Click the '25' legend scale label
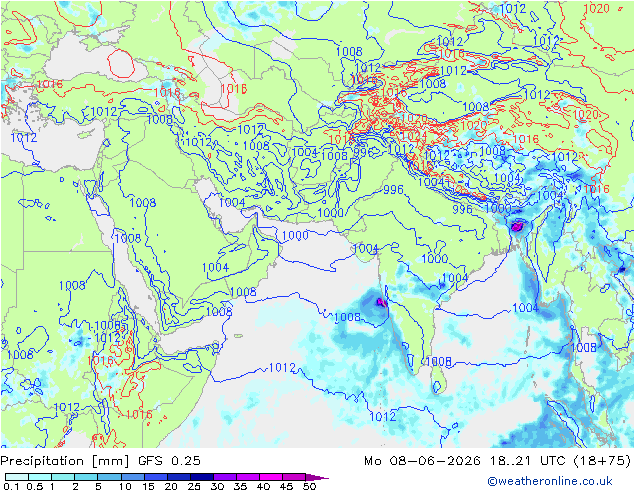The height and width of the screenshot is (490, 634). [194, 486]
